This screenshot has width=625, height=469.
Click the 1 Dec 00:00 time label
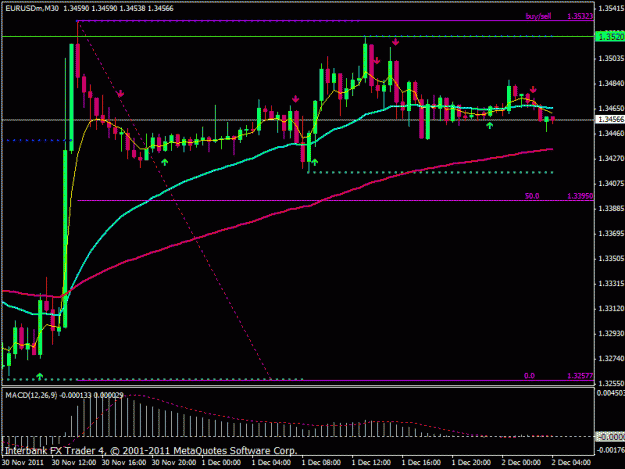[x=221, y=462]
